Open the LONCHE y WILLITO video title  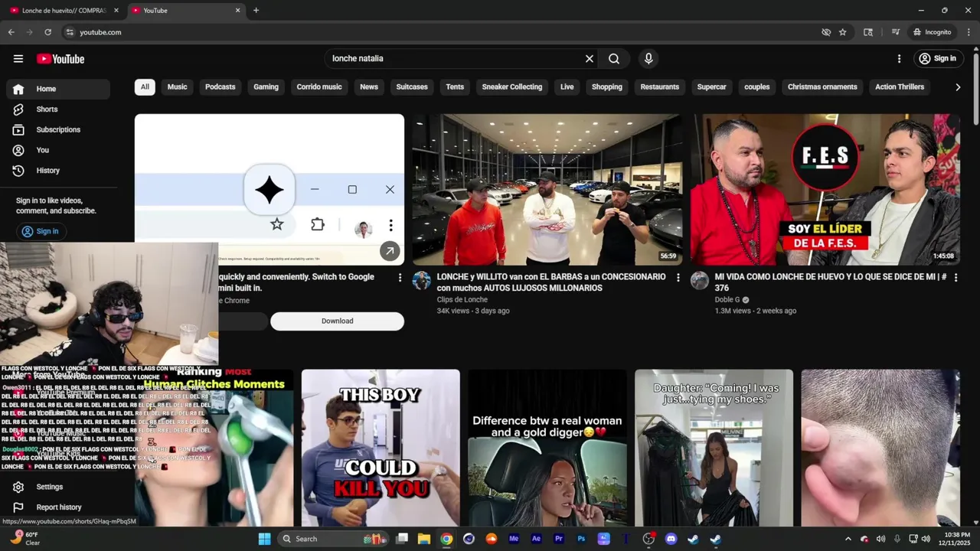point(551,282)
